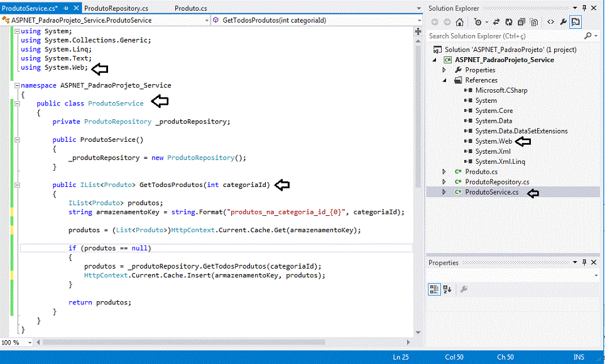Click the Property Pages wrench icon

(x=464, y=289)
